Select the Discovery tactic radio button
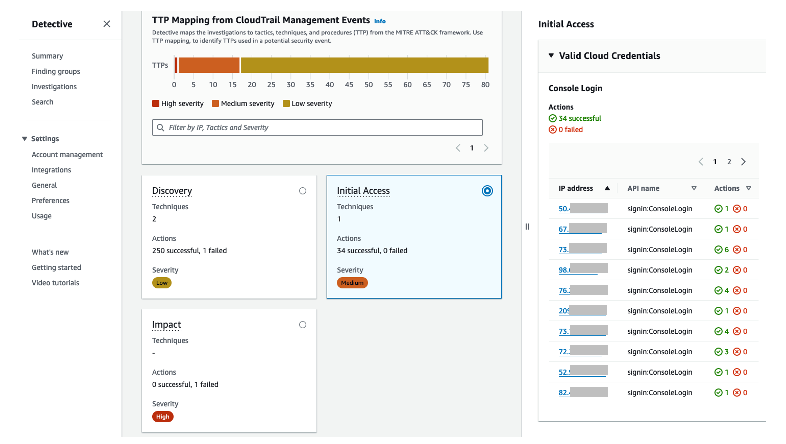Image resolution: width=786 pixels, height=444 pixels. point(302,191)
